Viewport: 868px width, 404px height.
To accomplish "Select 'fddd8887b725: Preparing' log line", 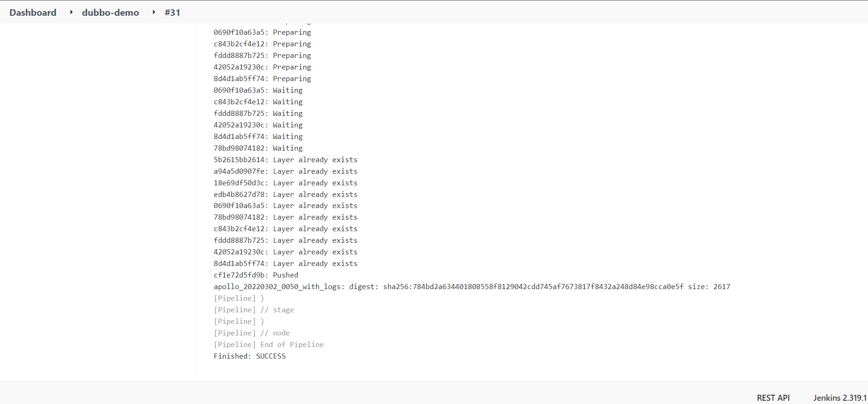I will pos(262,55).
